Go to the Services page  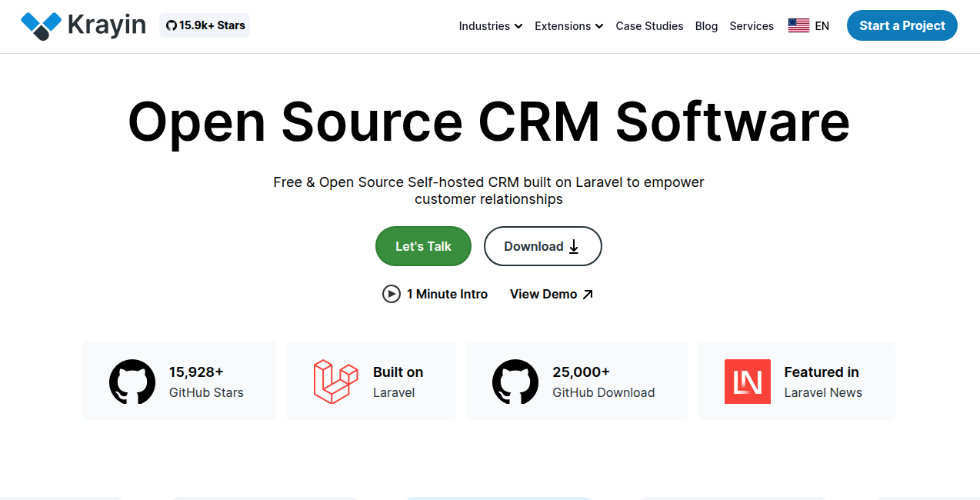[751, 25]
